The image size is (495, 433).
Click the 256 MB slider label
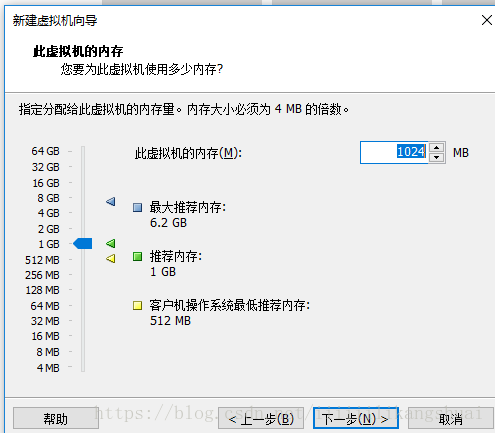click(42, 275)
